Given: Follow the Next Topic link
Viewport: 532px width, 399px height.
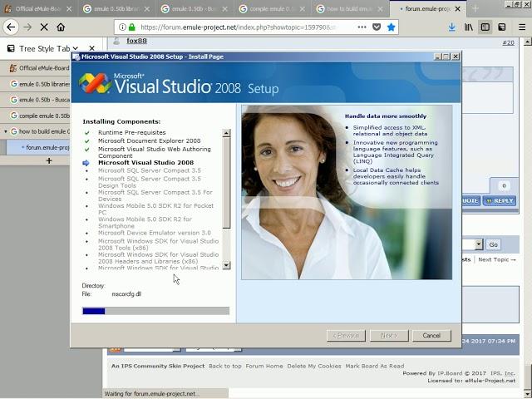Looking at the screenshot, I should tap(497, 259).
